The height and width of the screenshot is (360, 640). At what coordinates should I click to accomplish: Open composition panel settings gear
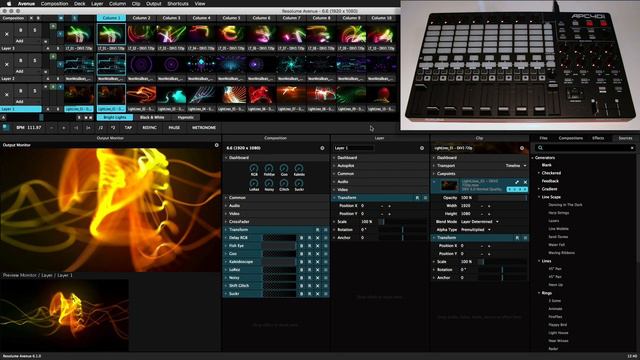click(x=322, y=148)
